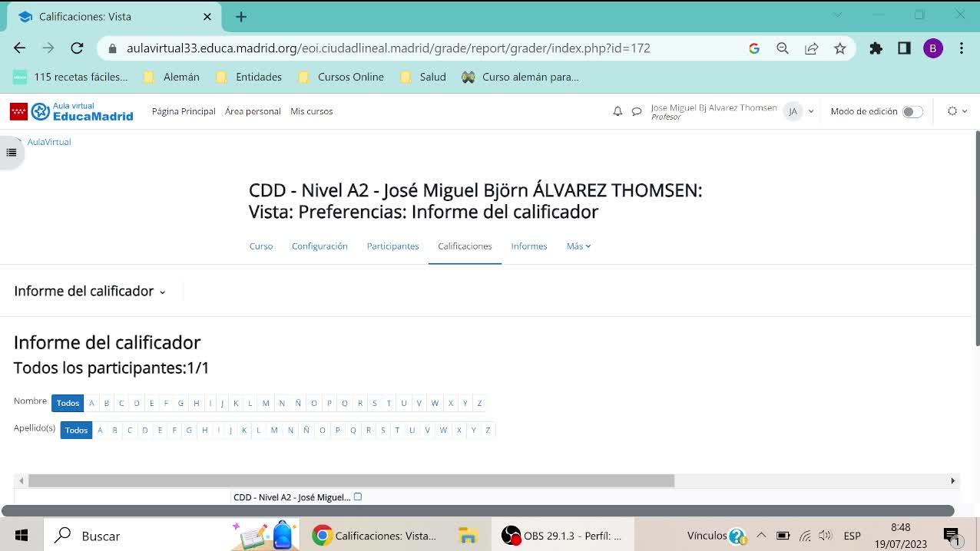Click the table scrollbar right arrow

pos(952,480)
